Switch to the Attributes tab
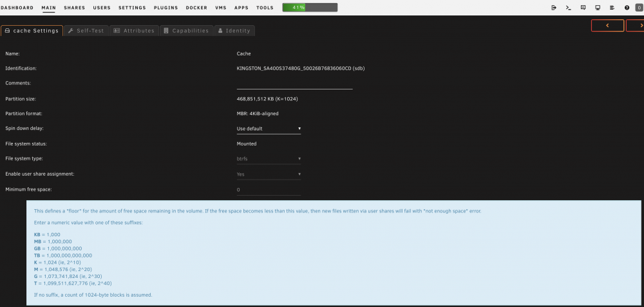The width and height of the screenshot is (644, 307). coord(135,31)
